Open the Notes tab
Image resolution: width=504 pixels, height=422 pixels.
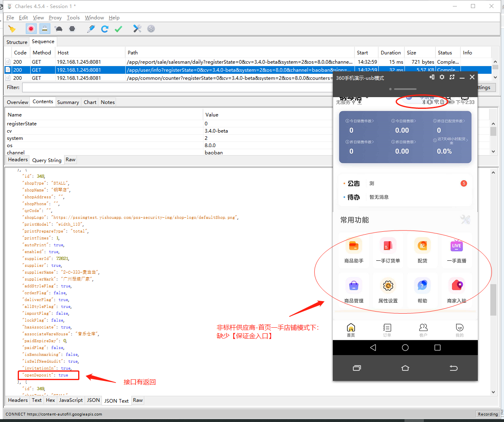point(108,102)
